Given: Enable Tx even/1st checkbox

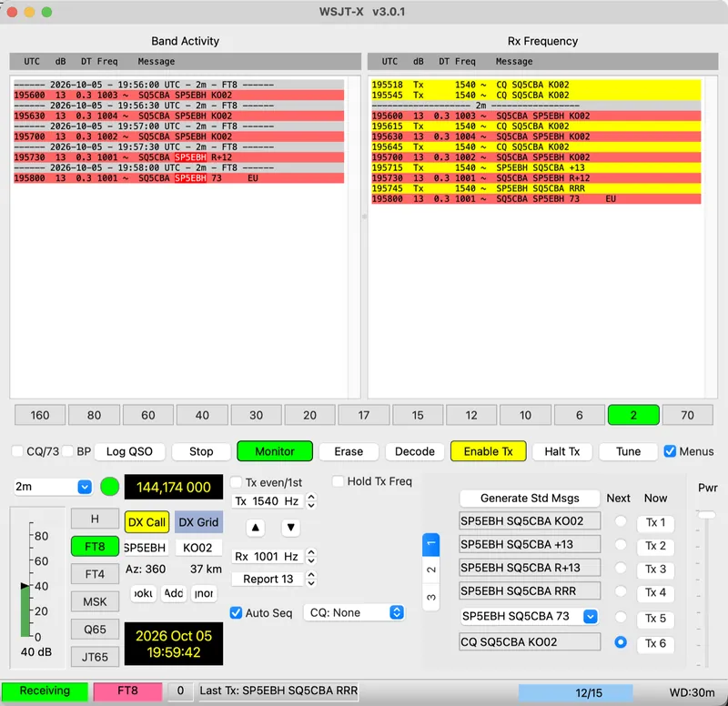Looking at the screenshot, I should coord(236,482).
